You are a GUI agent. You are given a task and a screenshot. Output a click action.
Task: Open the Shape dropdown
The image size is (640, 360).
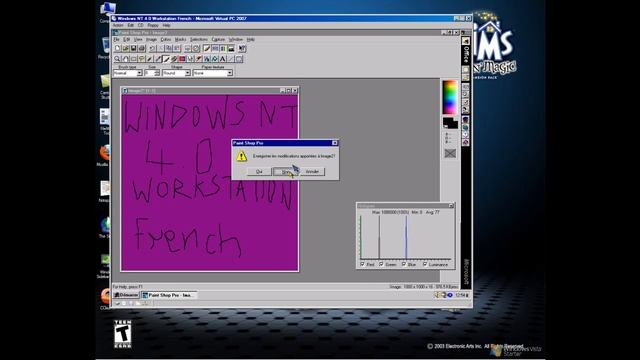(x=187, y=73)
